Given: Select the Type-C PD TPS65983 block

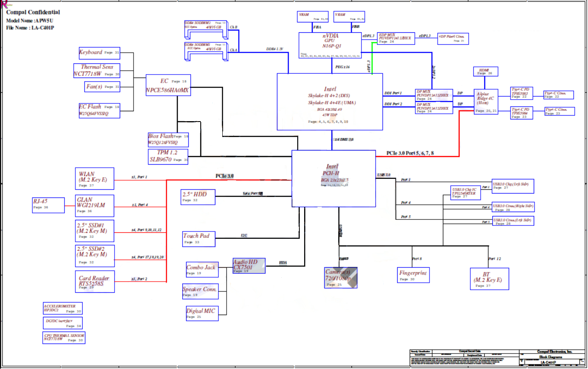Looking at the screenshot, I should [x=522, y=94].
